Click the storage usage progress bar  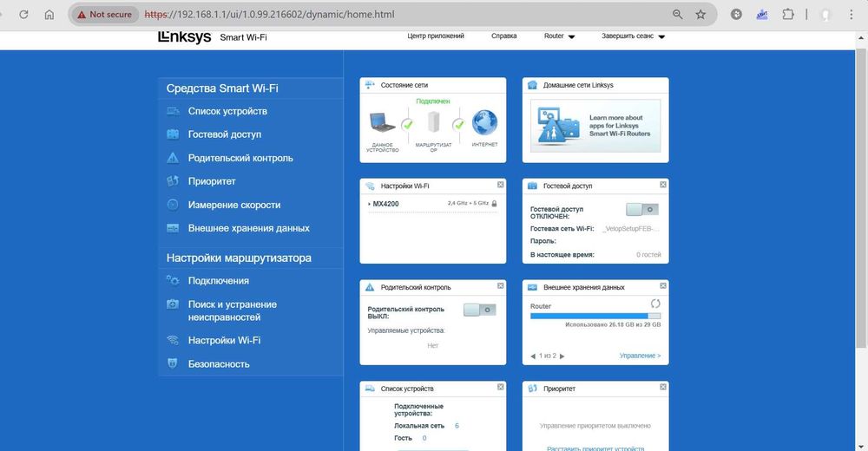pos(595,316)
